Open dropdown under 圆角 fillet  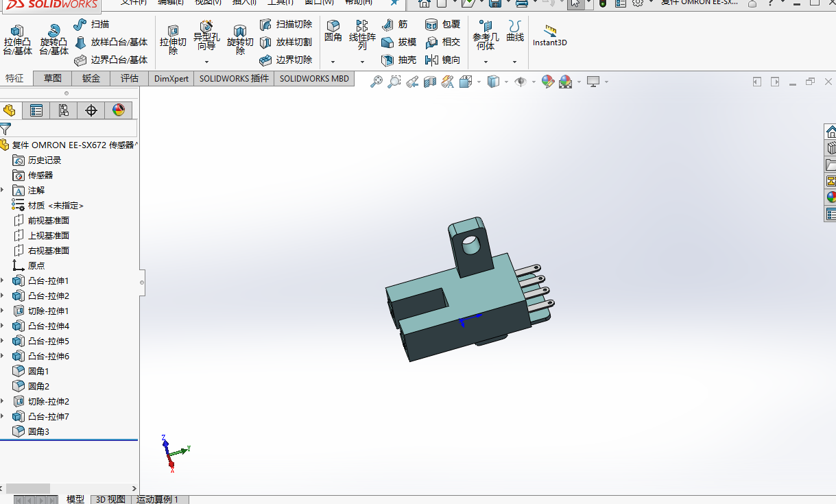(333, 62)
